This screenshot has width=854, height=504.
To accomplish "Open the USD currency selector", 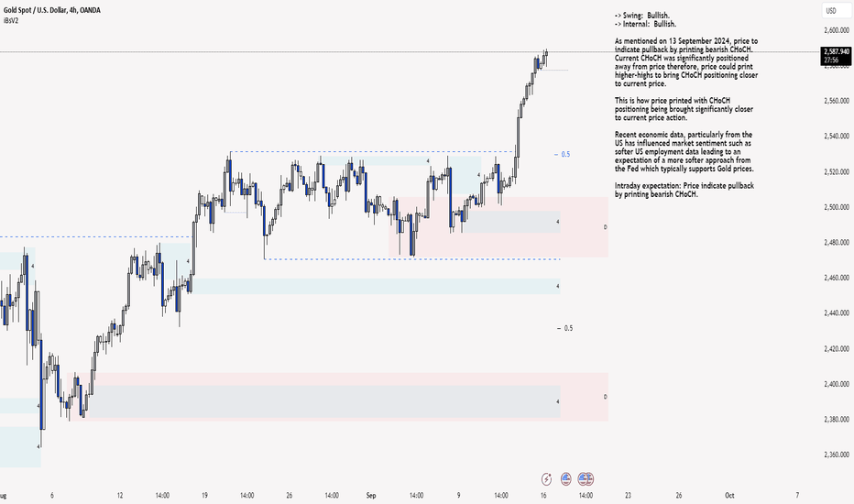I will [836, 11].
